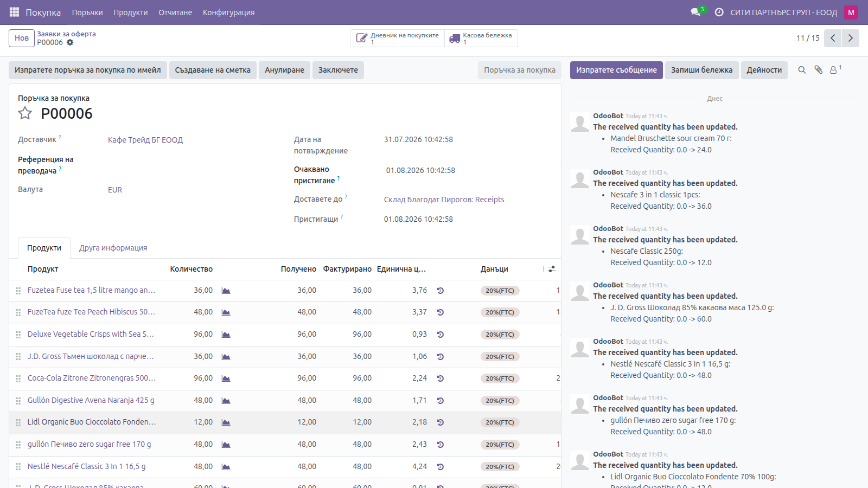868x488 pixels.
Task: Search chatter messages with magnifier icon
Action: 802,70
